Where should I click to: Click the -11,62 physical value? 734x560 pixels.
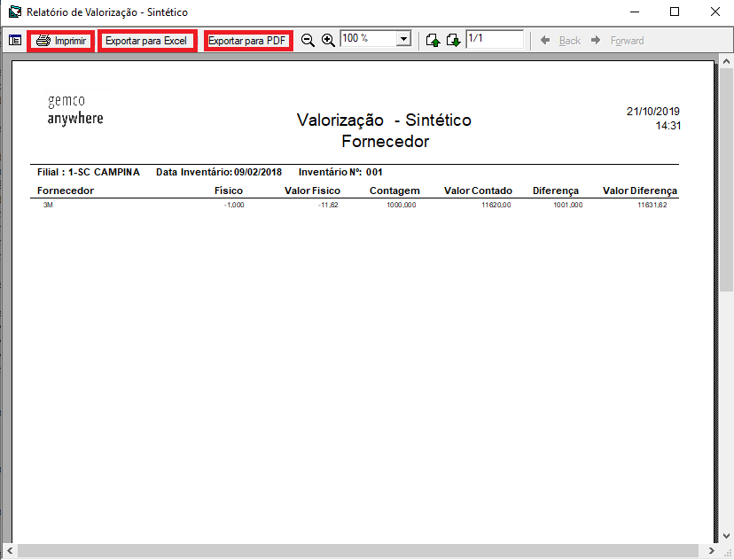328,205
